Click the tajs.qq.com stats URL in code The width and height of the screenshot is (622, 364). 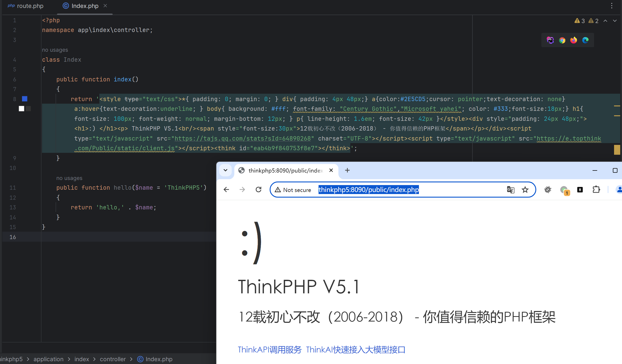[x=243, y=138]
